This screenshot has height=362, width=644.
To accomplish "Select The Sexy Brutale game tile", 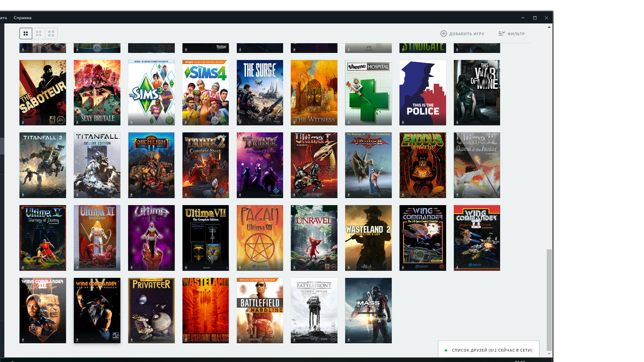I will point(97,93).
